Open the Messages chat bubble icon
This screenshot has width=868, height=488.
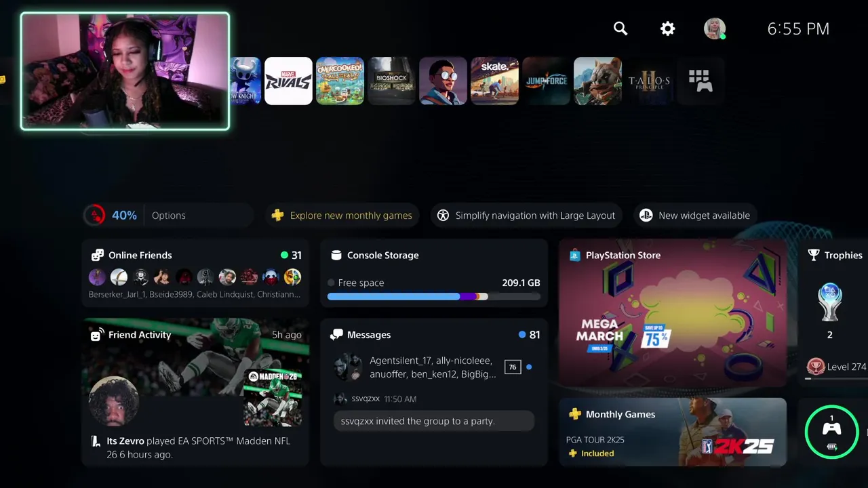click(x=336, y=335)
